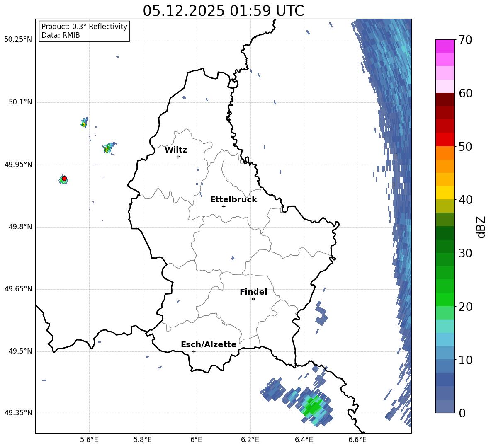Viewport: 491px width, 448px height.
Task: Click the 'Product: 0.3° Reflectivity' label
Action: coord(84,26)
